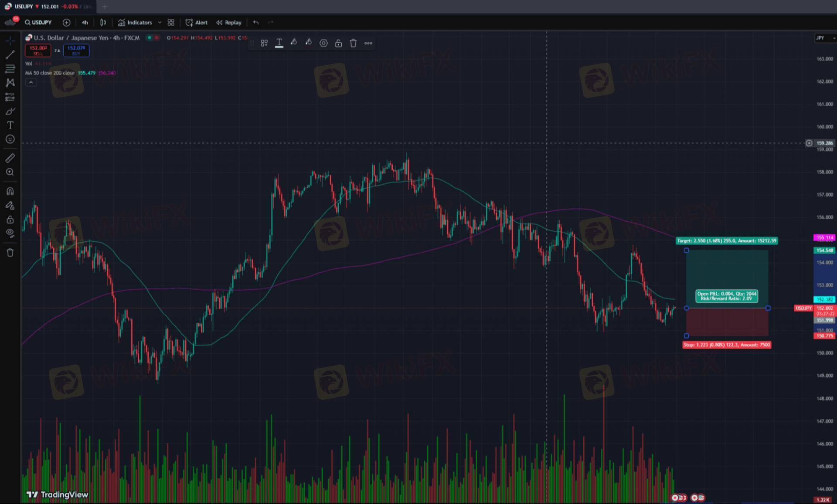
Task: Open the 4h timeframe menu
Action: 85,22
